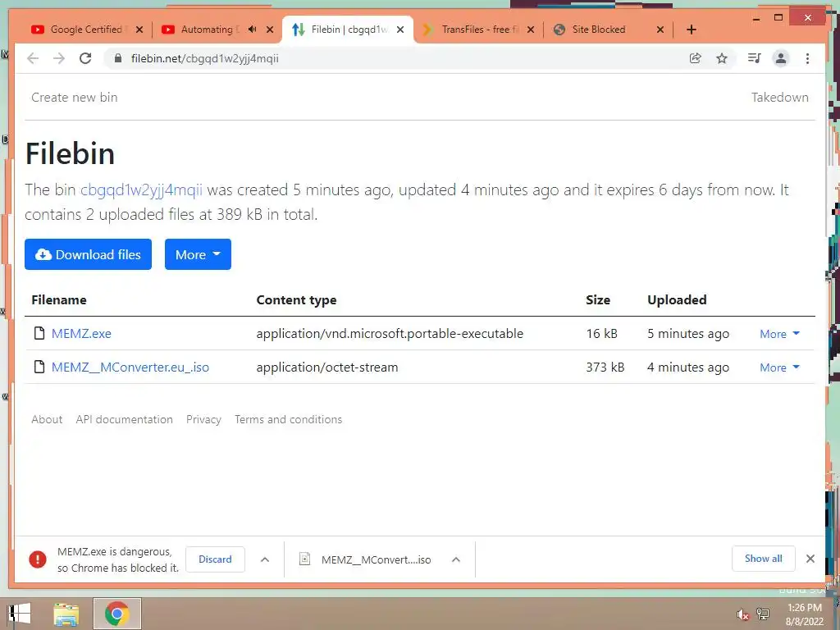Click the browser forward arrow
The width and height of the screenshot is (840, 630).
[59, 58]
